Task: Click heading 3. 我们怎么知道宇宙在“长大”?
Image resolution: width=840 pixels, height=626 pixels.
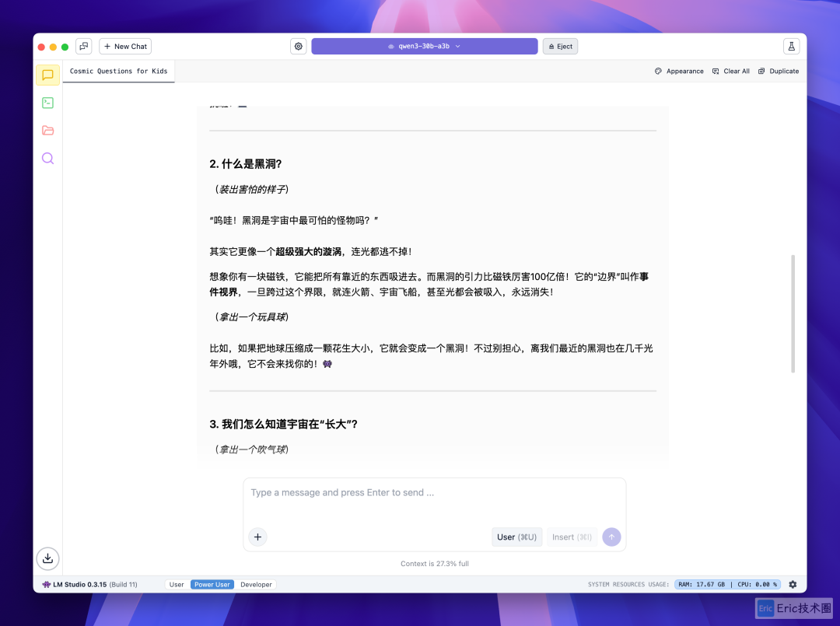Action: (283, 424)
